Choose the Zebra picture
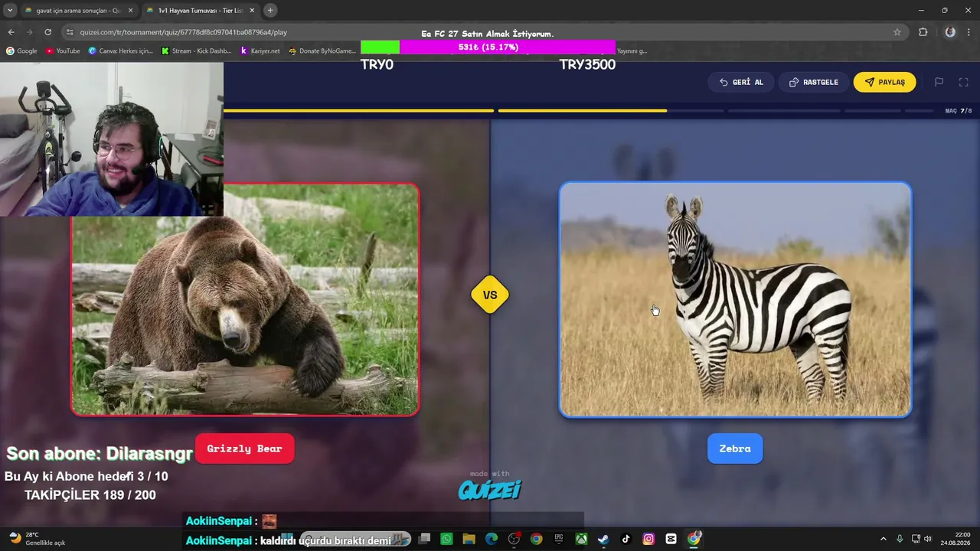Screen dimensions: 980x551 tap(735, 299)
